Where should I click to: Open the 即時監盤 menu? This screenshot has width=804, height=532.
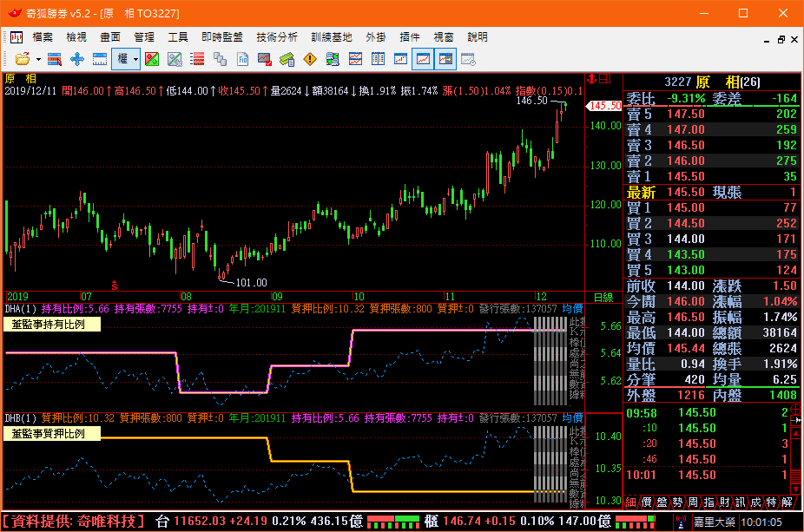pyautogui.click(x=222, y=37)
